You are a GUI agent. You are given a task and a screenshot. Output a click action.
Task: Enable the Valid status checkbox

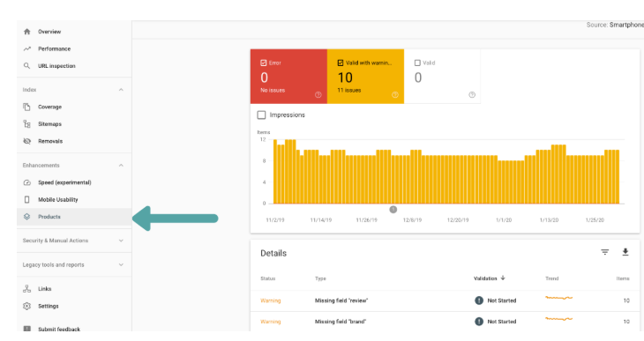417,63
